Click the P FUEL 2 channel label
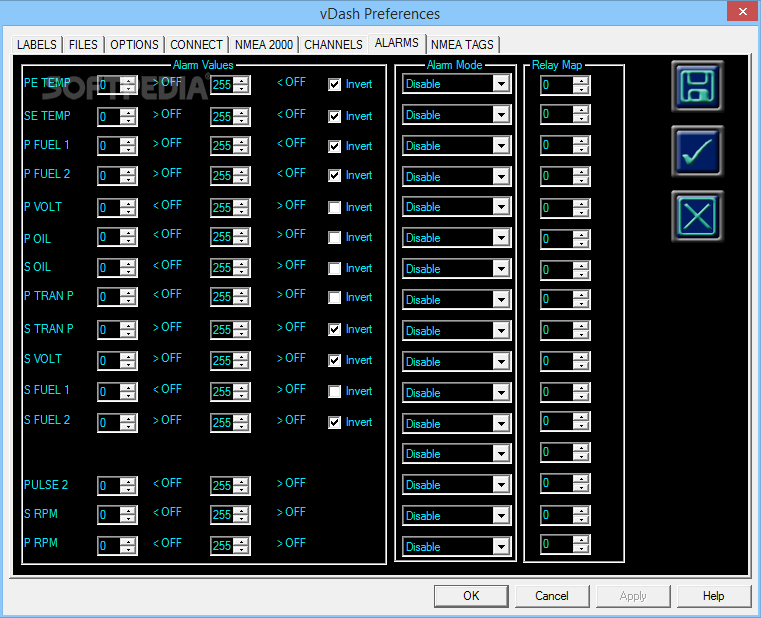Image resolution: width=761 pixels, height=618 pixels. [47, 174]
